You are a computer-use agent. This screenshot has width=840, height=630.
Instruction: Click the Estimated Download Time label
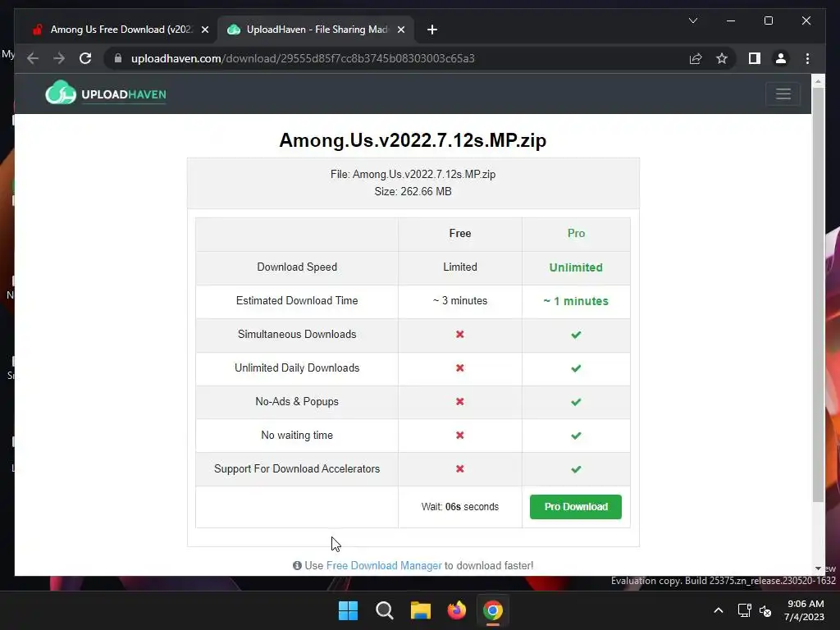coord(297,300)
